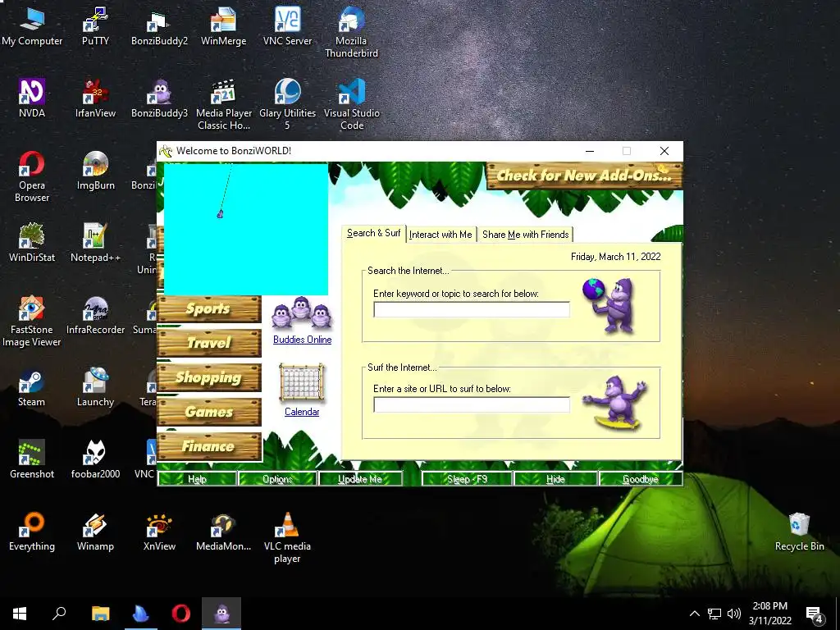
Task: Open the Travel wooden sign button
Action: click(x=209, y=343)
